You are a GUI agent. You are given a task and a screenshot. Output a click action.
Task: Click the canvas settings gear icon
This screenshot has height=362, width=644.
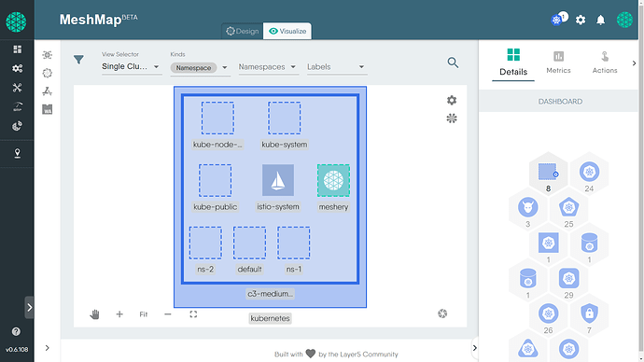point(452,100)
